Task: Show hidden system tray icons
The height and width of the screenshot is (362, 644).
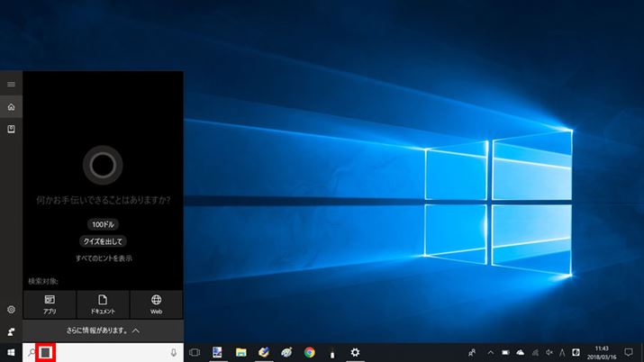Action: 490,353
